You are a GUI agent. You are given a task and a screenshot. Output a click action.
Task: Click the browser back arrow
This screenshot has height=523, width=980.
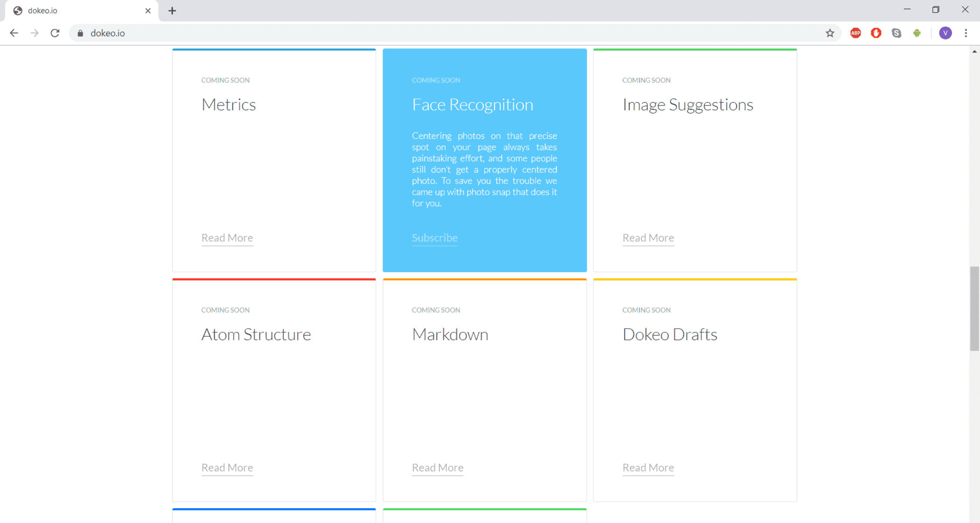click(14, 33)
